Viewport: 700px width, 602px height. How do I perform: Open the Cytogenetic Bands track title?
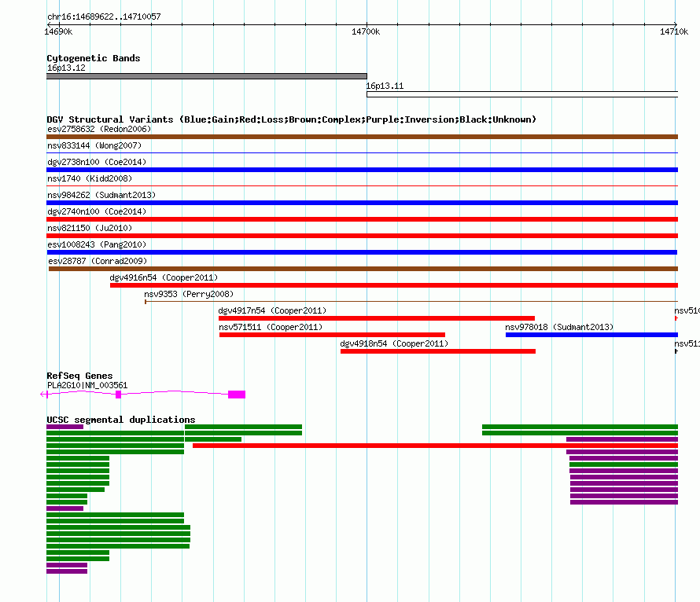click(x=94, y=58)
